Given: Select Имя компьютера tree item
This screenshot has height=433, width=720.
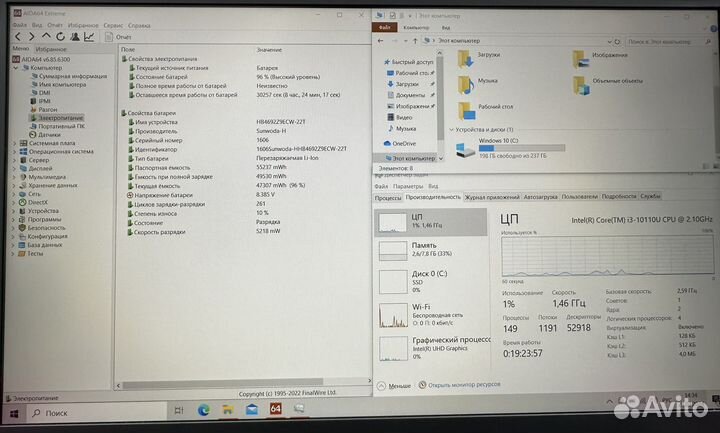Looking at the screenshot, I should 58,84.
